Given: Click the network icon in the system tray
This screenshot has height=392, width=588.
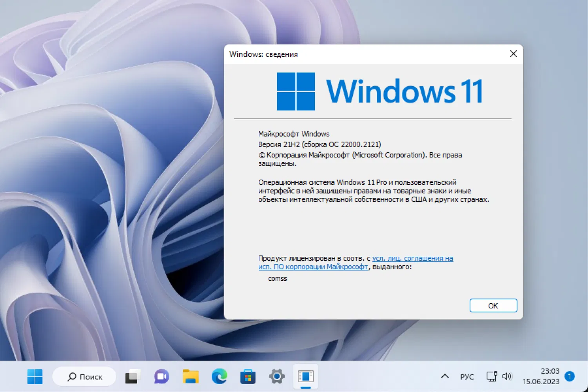Looking at the screenshot, I should click(x=492, y=376).
